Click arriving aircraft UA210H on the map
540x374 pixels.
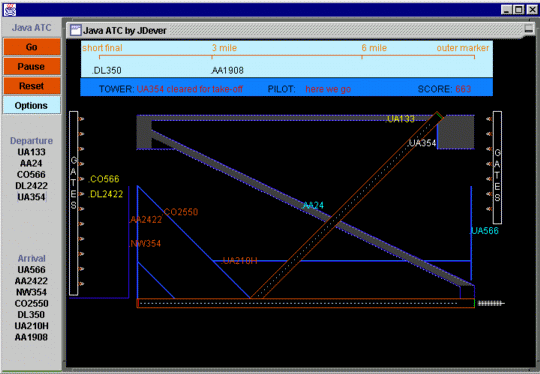239,261
